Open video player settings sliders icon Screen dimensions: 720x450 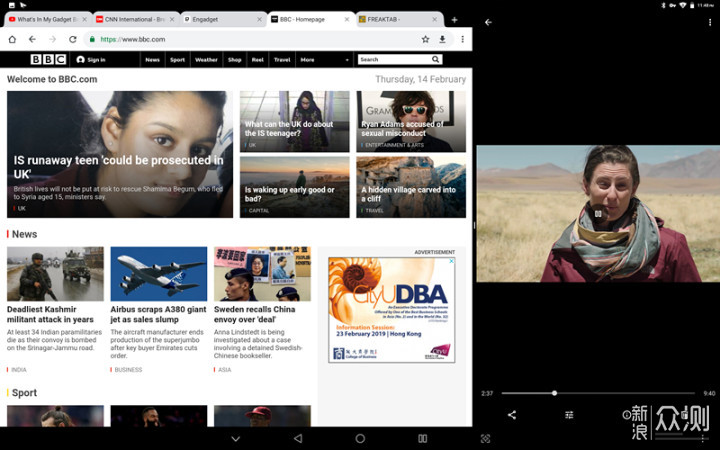569,415
